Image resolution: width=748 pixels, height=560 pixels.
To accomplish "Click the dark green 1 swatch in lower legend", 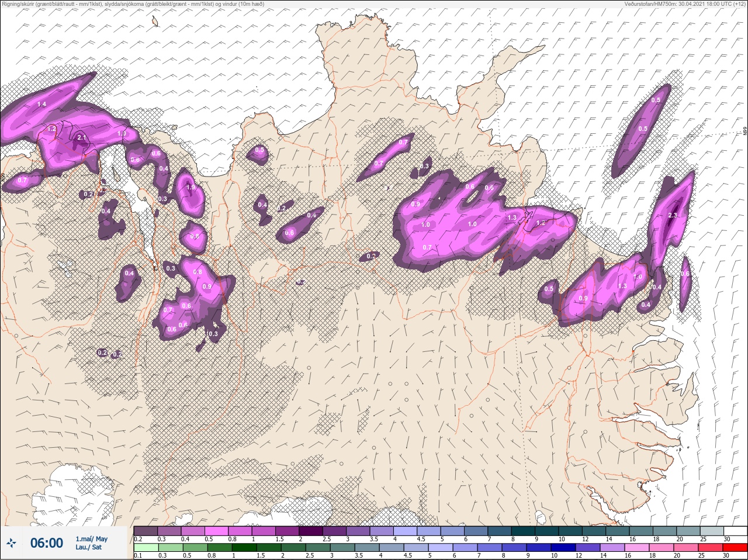I will 244,547.
